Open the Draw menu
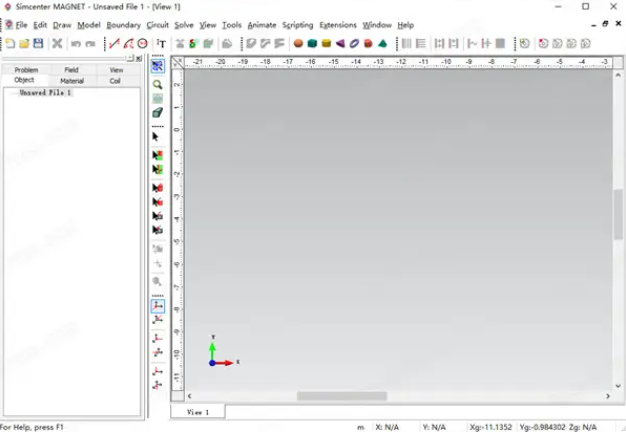This screenshot has width=626, height=435. click(62, 24)
